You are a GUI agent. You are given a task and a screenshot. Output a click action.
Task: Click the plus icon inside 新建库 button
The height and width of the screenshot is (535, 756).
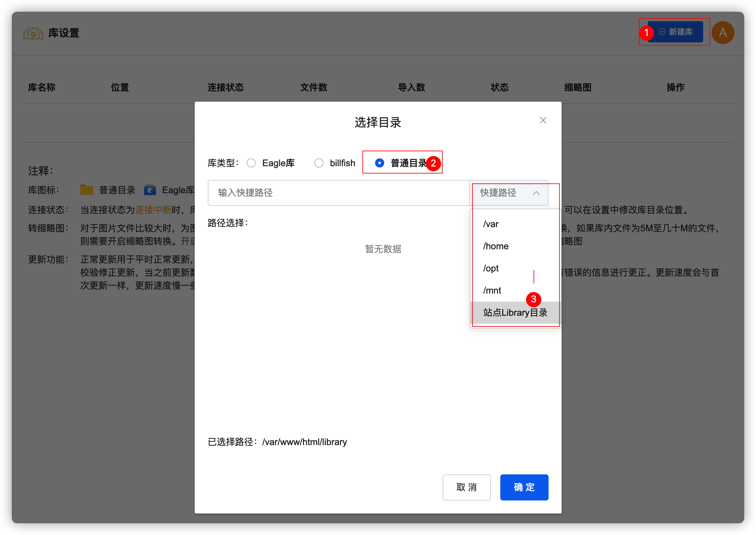661,32
